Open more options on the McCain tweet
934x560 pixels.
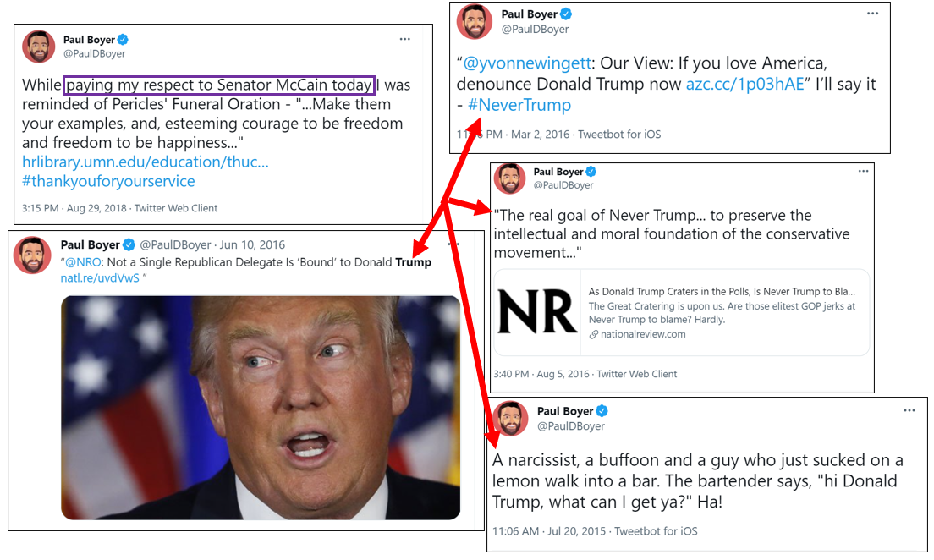405,39
